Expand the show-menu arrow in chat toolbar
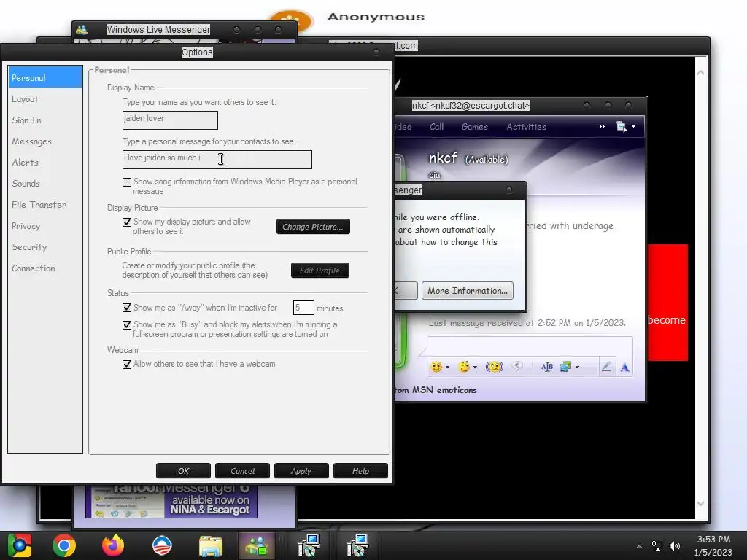The height and width of the screenshot is (560, 747). [634, 127]
